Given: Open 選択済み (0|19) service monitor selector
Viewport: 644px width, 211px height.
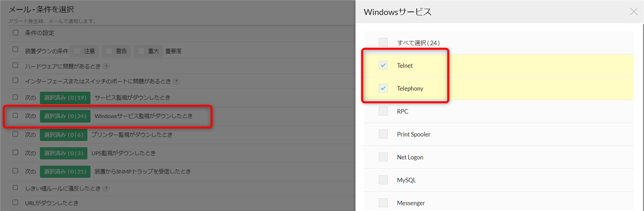Looking at the screenshot, I should 65,98.
